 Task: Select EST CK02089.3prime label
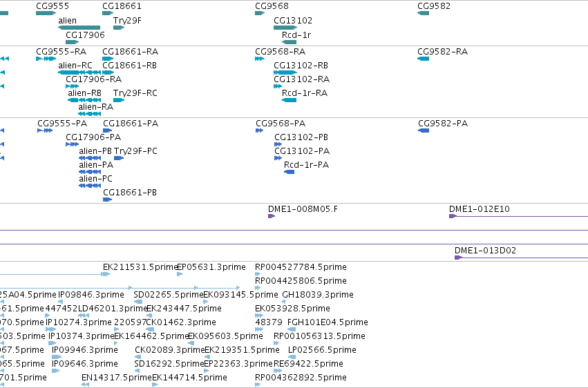(x=170, y=350)
